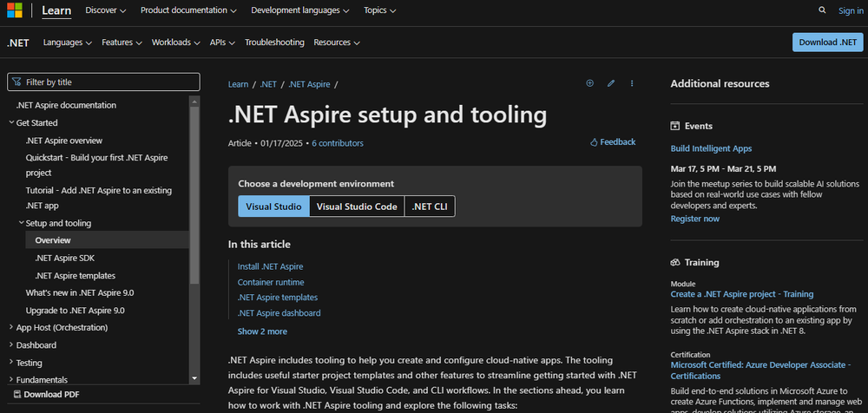Screen dimensions: 868x413
Task: Open the Languages menu
Action: (x=68, y=42)
